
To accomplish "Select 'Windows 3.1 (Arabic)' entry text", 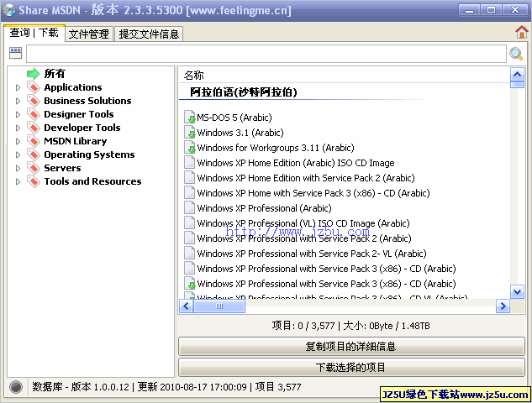I will pyautogui.click(x=240, y=133).
